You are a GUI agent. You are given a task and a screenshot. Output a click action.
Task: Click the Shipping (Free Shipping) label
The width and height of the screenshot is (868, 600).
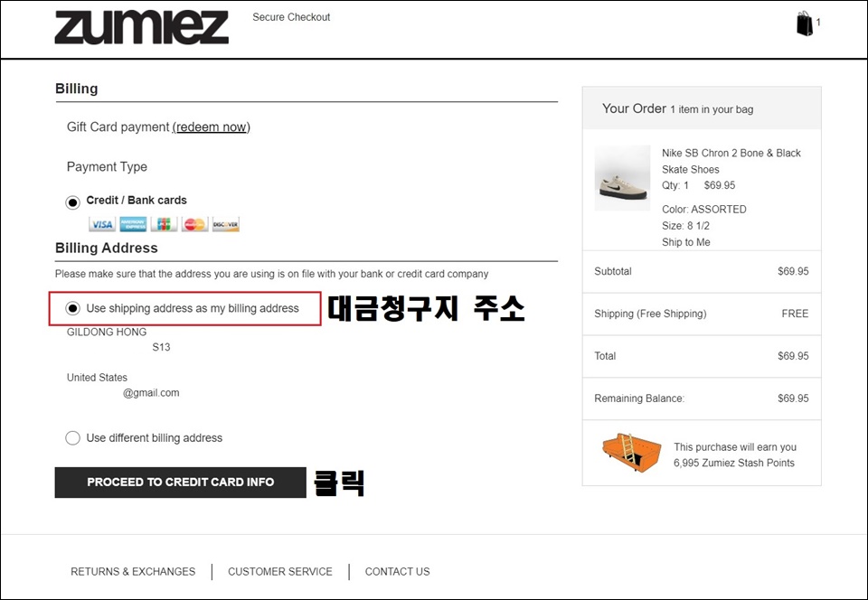pos(650,314)
